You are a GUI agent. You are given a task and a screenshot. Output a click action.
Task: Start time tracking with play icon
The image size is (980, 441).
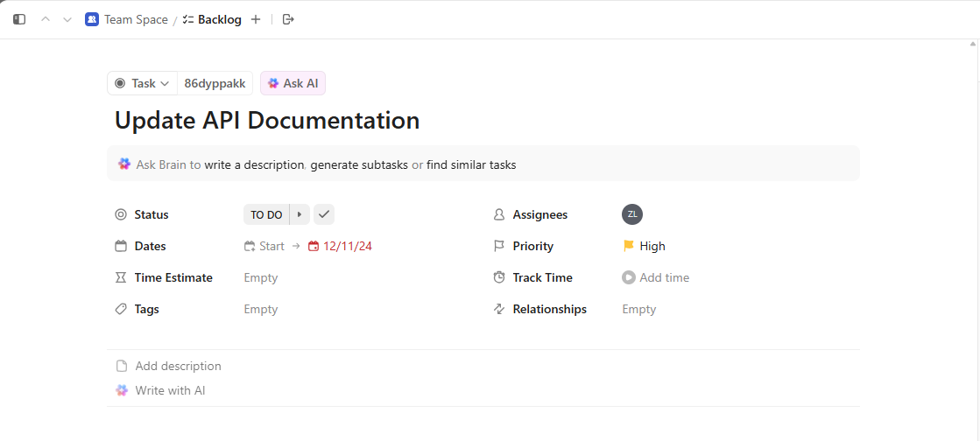click(629, 277)
